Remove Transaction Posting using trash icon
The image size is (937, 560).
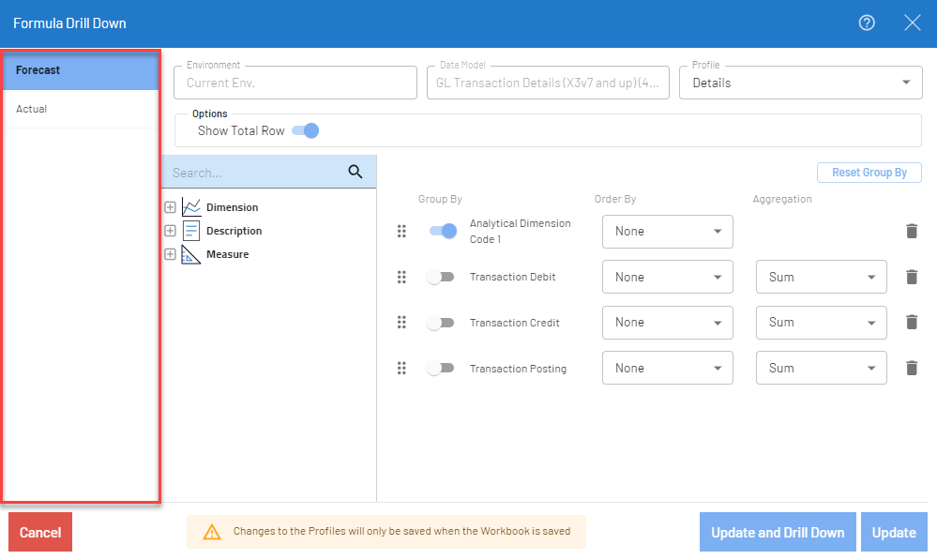[x=911, y=368]
